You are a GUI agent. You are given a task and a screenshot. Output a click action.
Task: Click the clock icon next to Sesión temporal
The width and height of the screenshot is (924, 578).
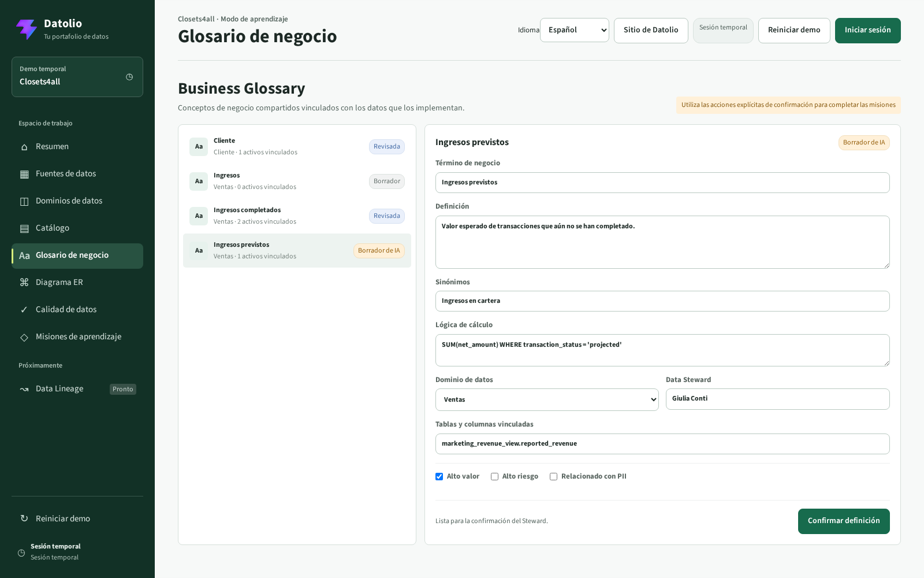(21, 553)
